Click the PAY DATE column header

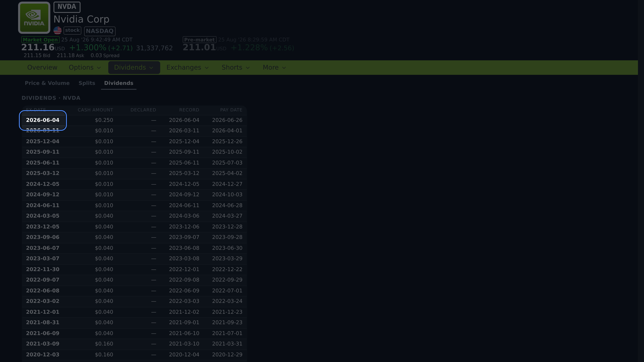tap(231, 110)
